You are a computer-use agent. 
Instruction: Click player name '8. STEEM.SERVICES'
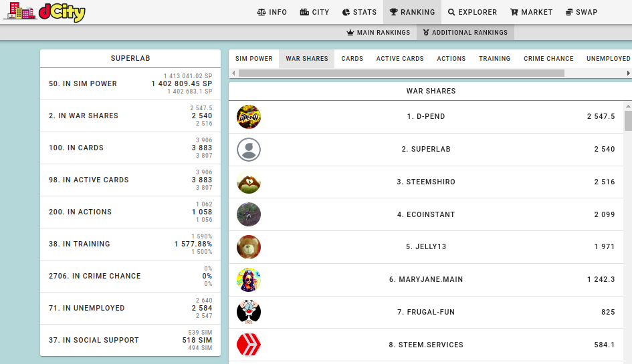coord(426,345)
